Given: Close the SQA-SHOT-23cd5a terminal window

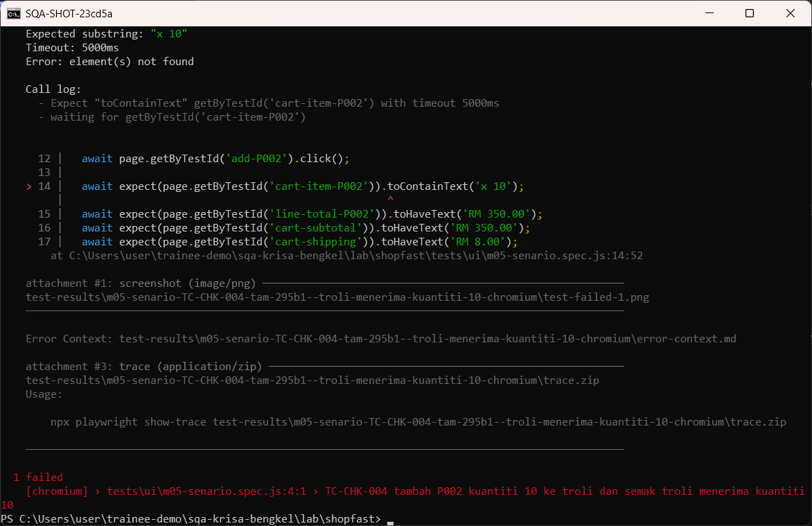Looking at the screenshot, I should click(x=791, y=13).
